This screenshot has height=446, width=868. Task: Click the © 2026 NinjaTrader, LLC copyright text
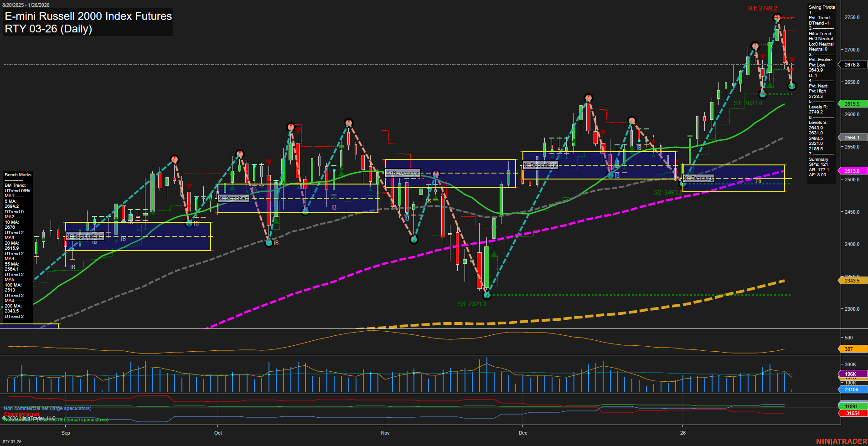30,417
